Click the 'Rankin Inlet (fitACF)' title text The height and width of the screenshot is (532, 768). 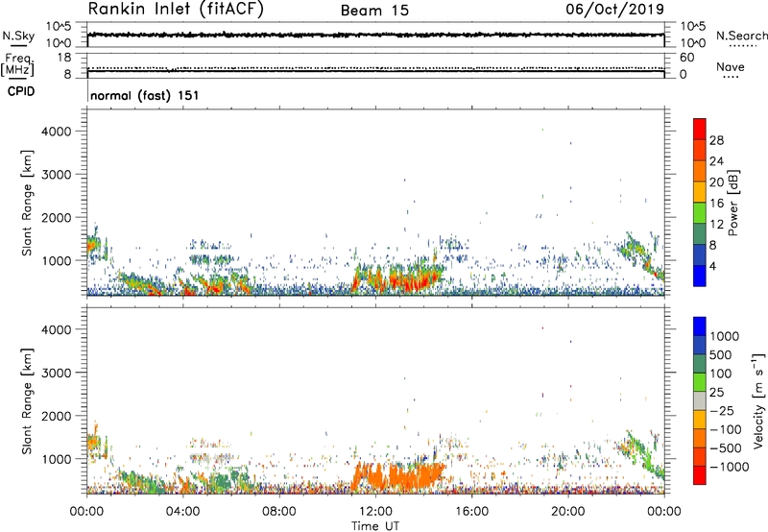(x=176, y=10)
